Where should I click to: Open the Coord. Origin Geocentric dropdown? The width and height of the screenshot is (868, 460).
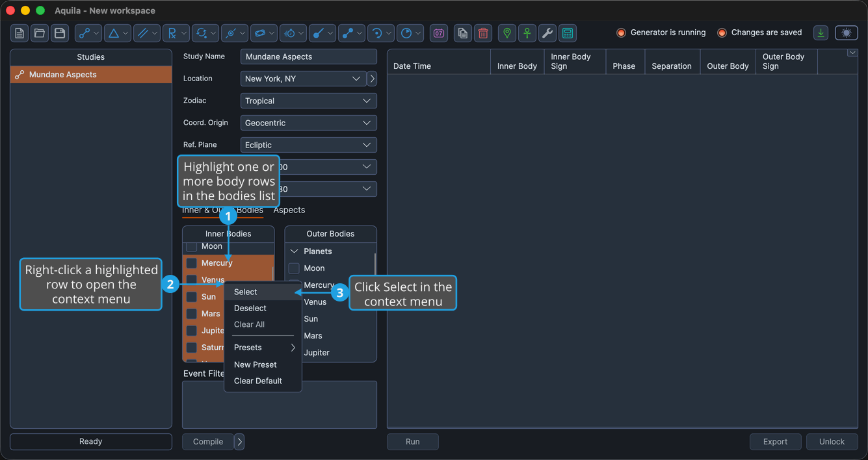tap(308, 123)
